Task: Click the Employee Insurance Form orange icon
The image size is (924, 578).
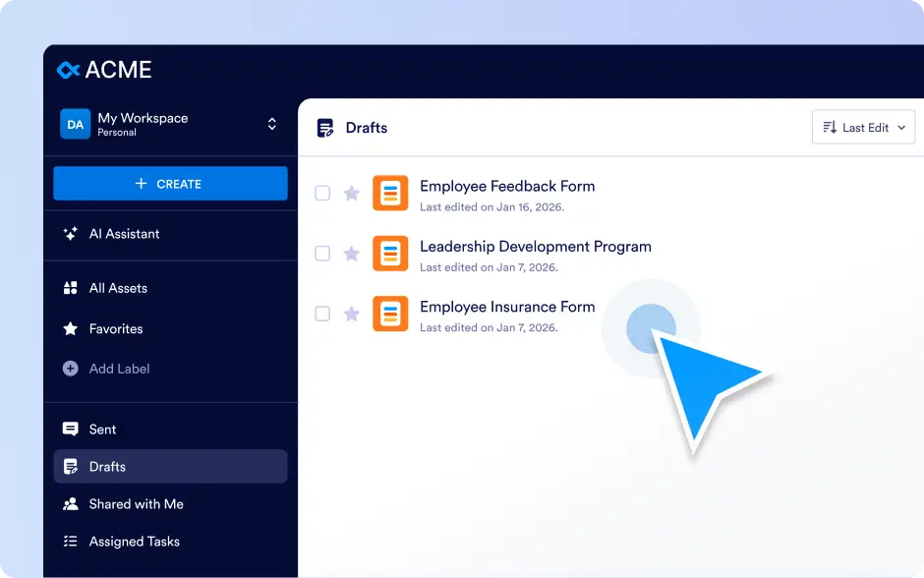Action: [390, 314]
